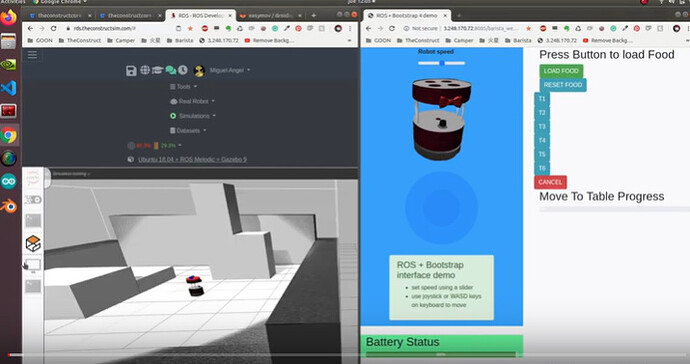The height and width of the screenshot is (364, 690).
Task: Click the Robot speed slider handle
Action: tap(441, 63)
